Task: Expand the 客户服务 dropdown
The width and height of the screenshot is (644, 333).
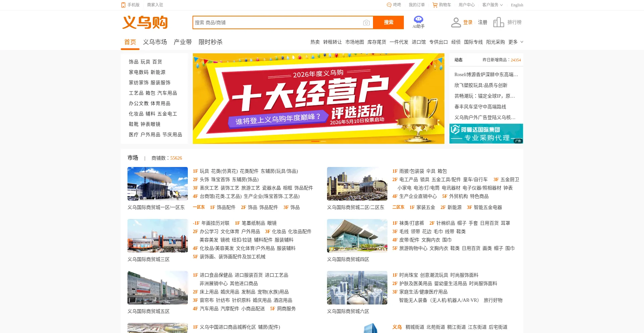Action: (x=492, y=5)
